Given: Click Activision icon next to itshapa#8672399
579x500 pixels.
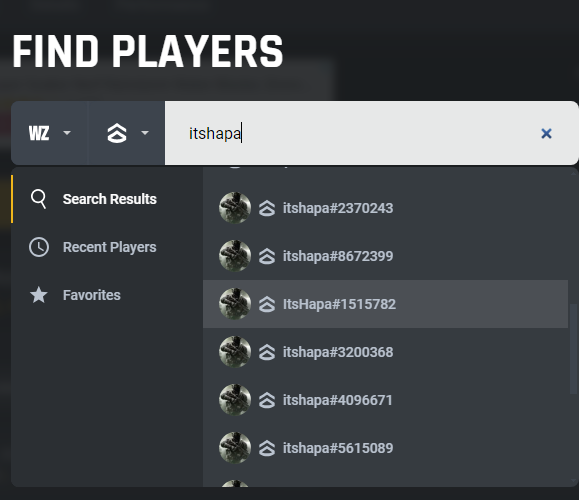Looking at the screenshot, I should coord(267,256).
